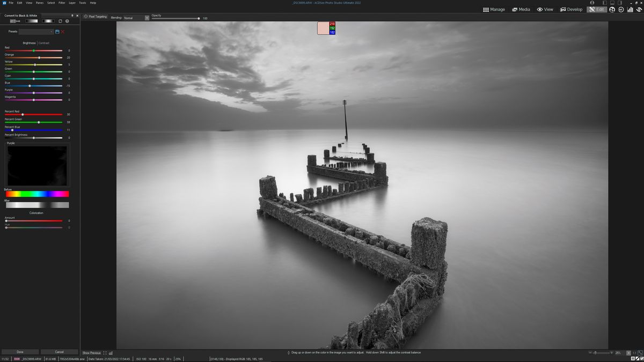Open the Blending mode dropdown
This screenshot has width=644, height=362.
[147, 18]
